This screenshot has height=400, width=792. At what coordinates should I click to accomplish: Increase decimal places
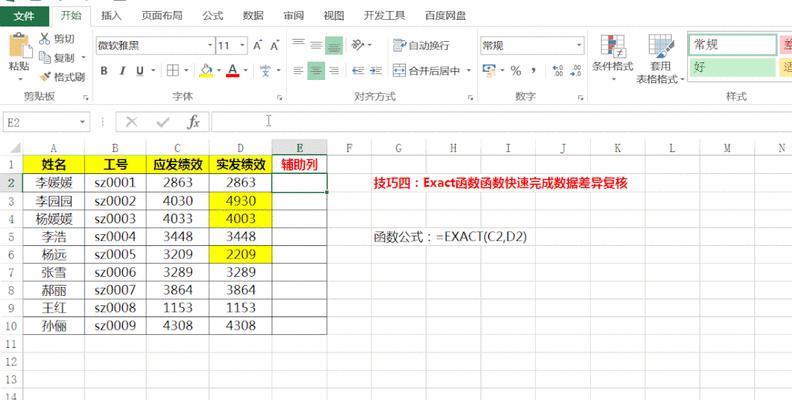coord(558,71)
